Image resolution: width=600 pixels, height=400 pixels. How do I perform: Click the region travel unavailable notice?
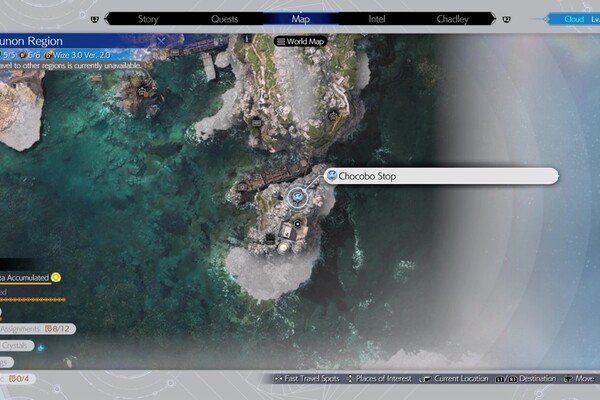pyautogui.click(x=70, y=65)
